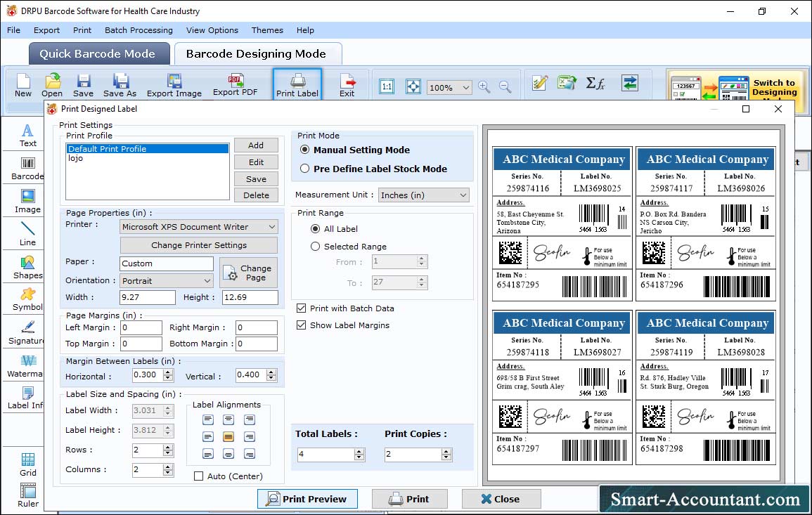Click the Delete print profile button
Image resolution: width=812 pixels, height=515 pixels.
point(256,195)
